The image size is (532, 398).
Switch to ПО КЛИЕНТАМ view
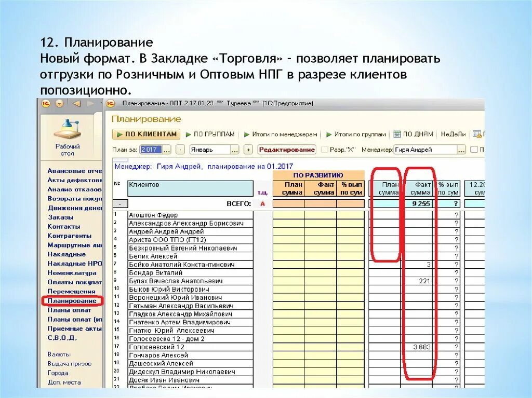pyautogui.click(x=147, y=134)
